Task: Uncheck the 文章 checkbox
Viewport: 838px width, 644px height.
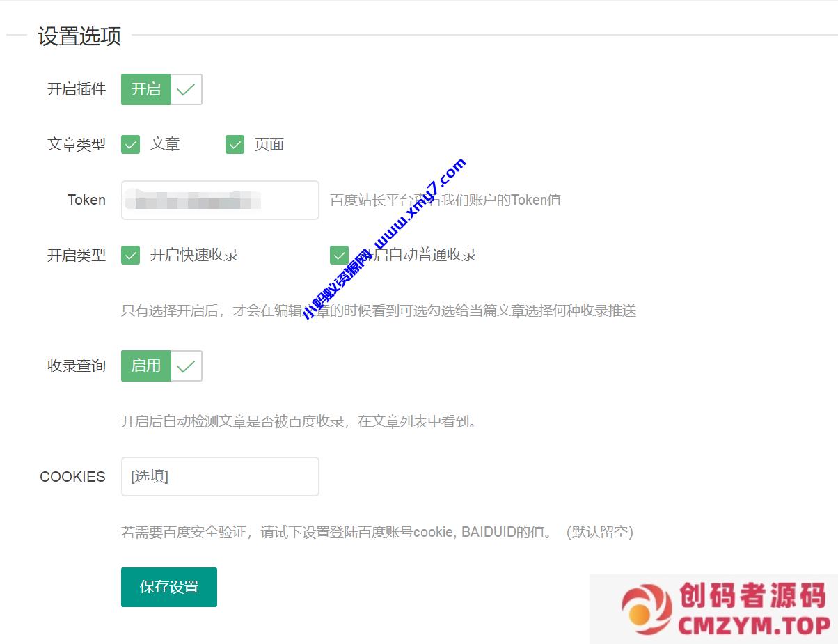Action: pyautogui.click(x=131, y=144)
